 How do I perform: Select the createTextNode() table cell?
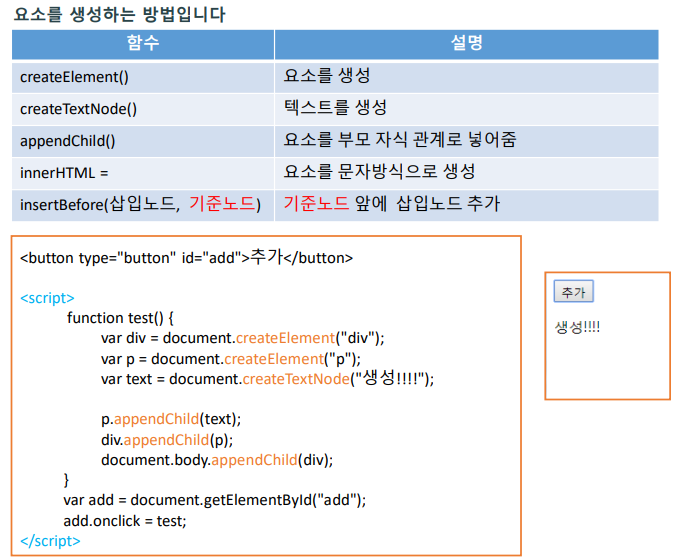pos(143,109)
